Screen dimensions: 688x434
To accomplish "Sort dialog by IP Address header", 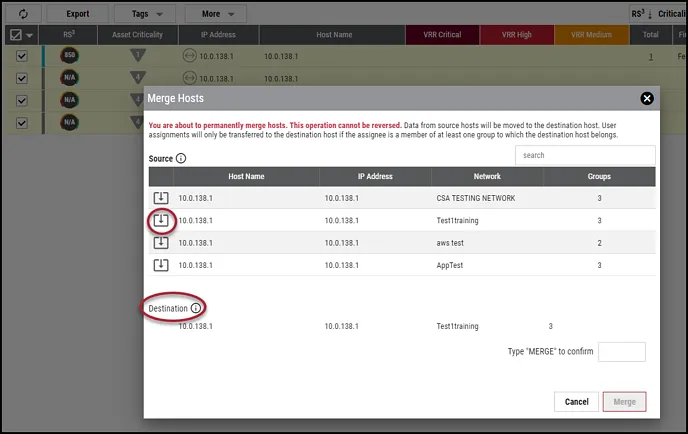I will pos(375,176).
